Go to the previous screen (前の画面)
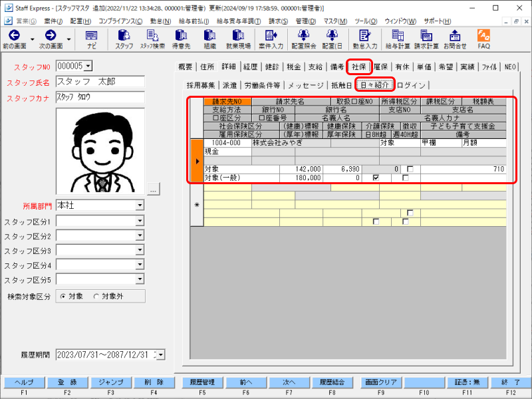This screenshot has width=532, height=399. pyautogui.click(x=14, y=39)
